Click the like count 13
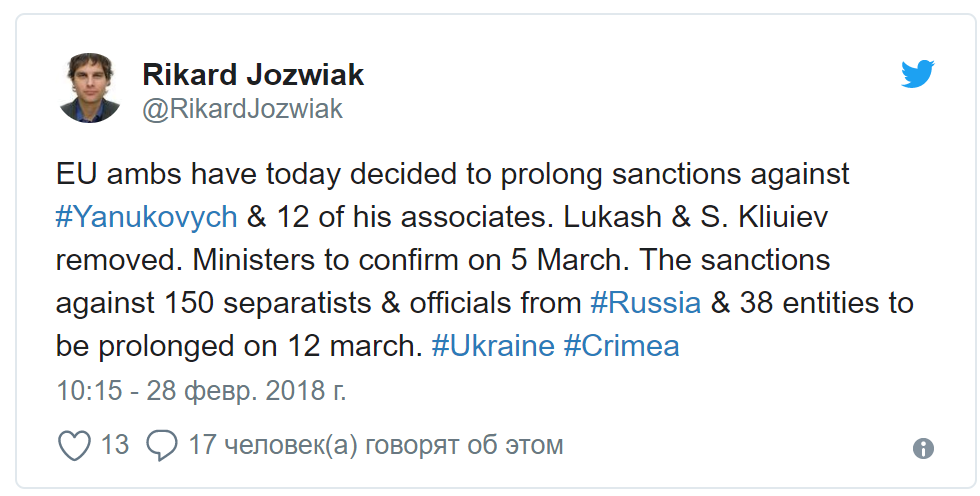Viewport: 980px width, 496px height. click(115, 445)
